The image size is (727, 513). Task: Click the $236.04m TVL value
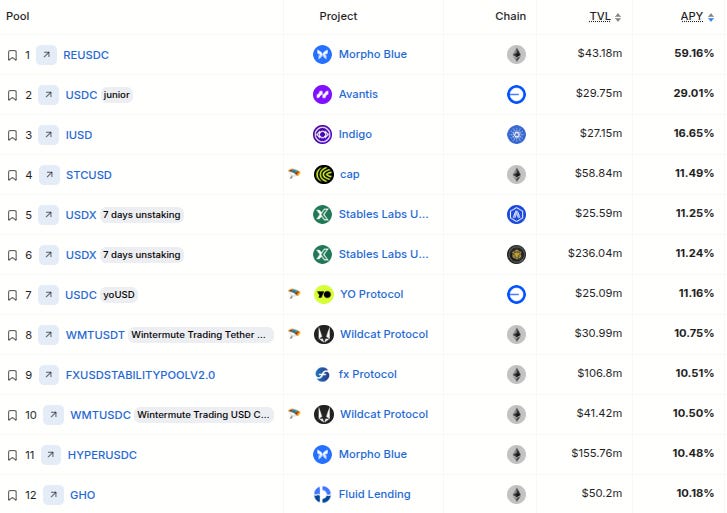pyautogui.click(x=595, y=253)
